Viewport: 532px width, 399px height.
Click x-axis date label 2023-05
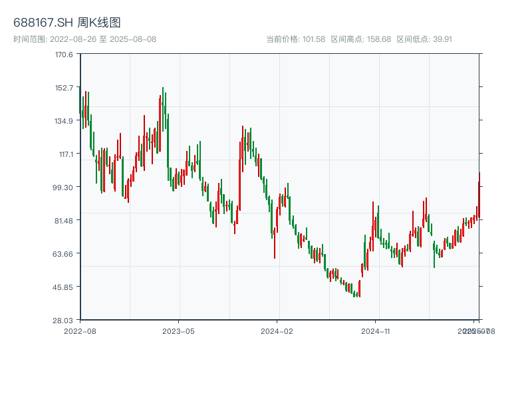pos(178,331)
